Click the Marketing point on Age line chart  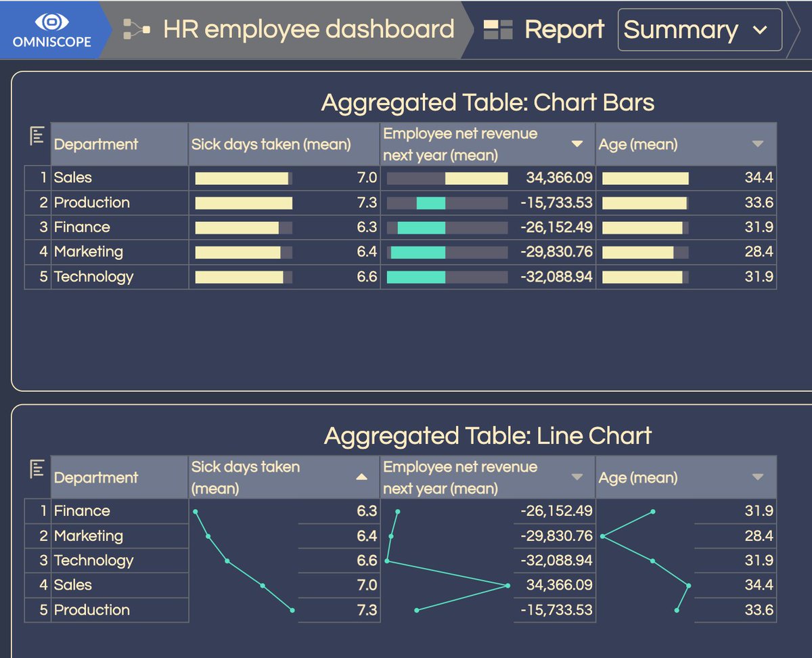(x=602, y=536)
